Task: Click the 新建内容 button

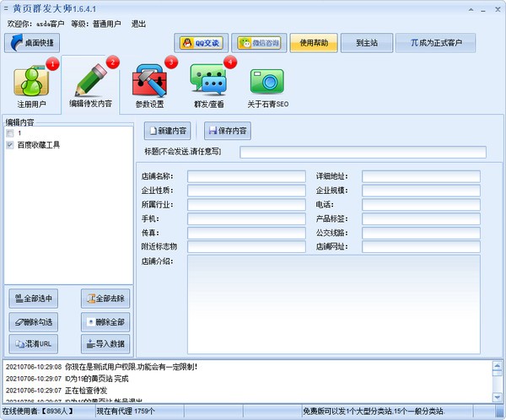Action: tap(167, 132)
